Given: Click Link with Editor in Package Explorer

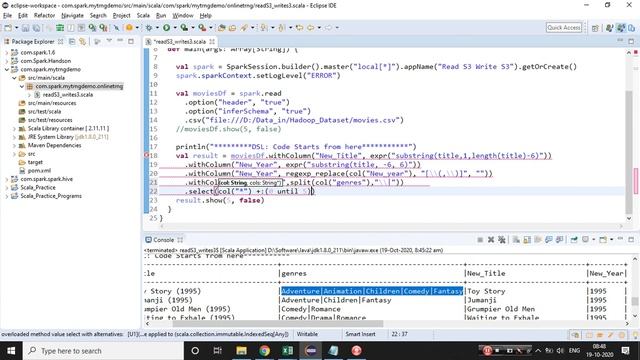Looking at the screenshot, I should tap(82, 41).
